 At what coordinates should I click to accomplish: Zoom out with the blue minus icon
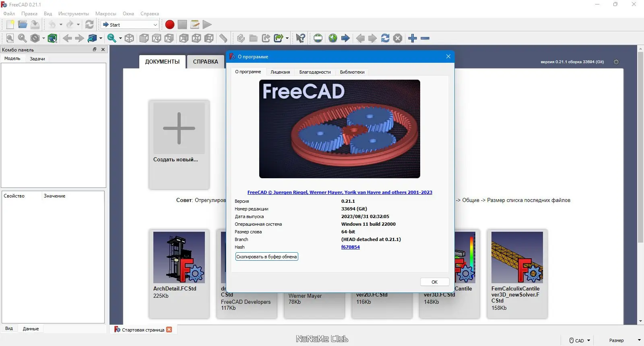pos(425,38)
